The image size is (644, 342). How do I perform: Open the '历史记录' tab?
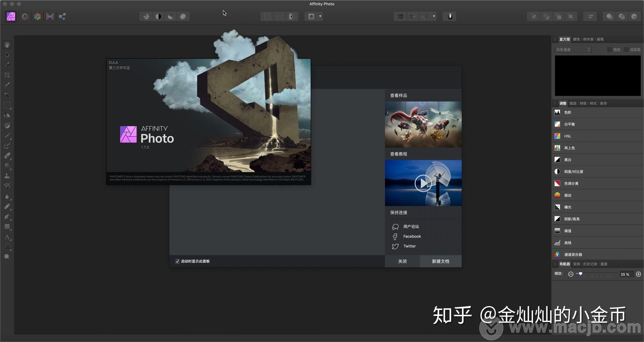pos(590,264)
